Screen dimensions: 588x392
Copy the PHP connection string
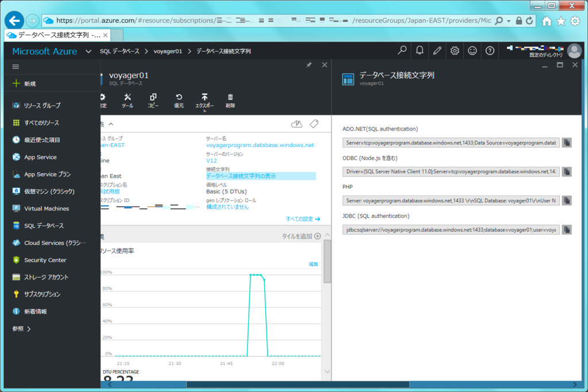[567, 201]
